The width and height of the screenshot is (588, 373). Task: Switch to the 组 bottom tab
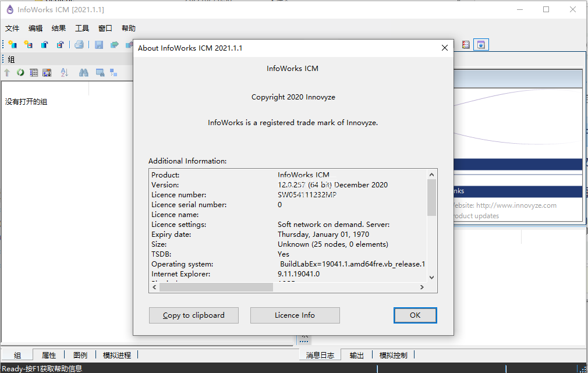[17, 355]
